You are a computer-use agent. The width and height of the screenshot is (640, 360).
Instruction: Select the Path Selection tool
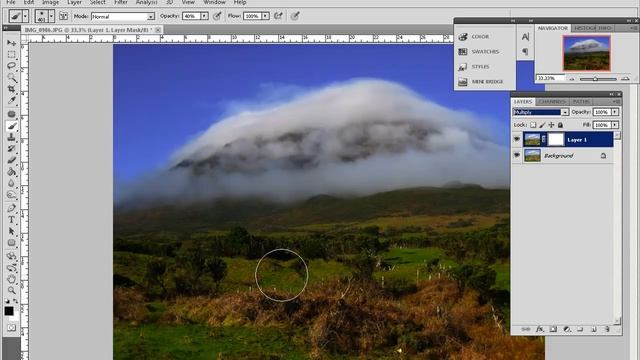pos(11,231)
